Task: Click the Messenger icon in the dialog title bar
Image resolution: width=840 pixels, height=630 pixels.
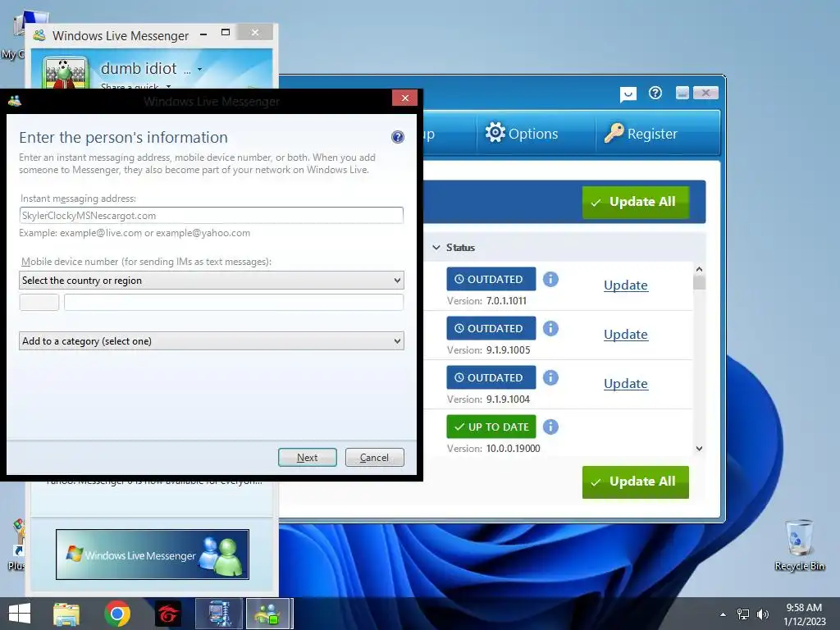Action: pyautogui.click(x=15, y=100)
